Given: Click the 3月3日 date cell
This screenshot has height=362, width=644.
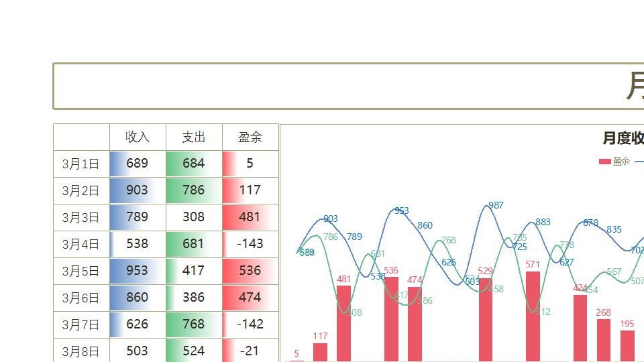Looking at the screenshot, I should click(81, 217).
